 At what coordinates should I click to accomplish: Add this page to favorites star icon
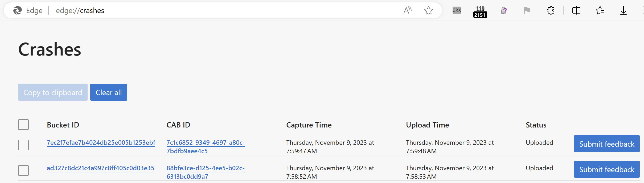(429, 10)
